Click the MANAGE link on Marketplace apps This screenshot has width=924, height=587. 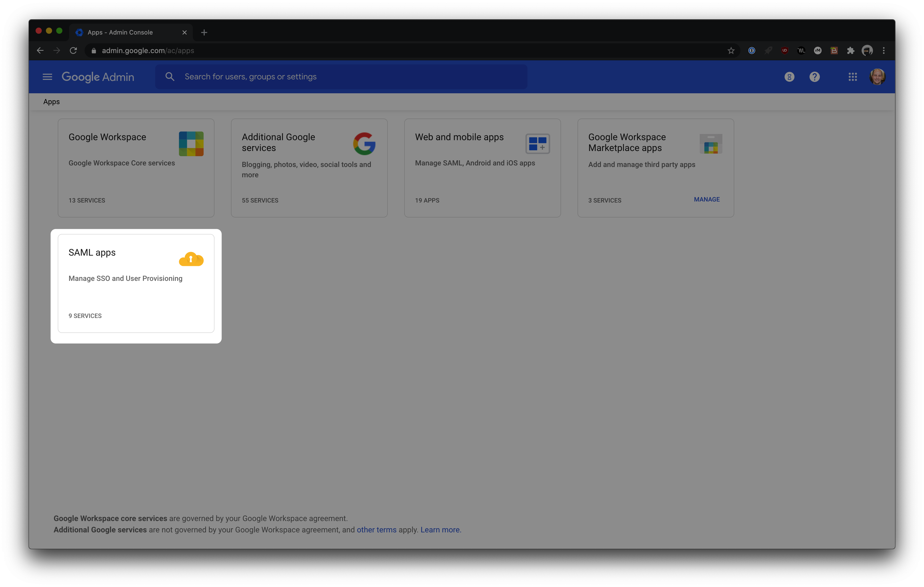(x=706, y=199)
